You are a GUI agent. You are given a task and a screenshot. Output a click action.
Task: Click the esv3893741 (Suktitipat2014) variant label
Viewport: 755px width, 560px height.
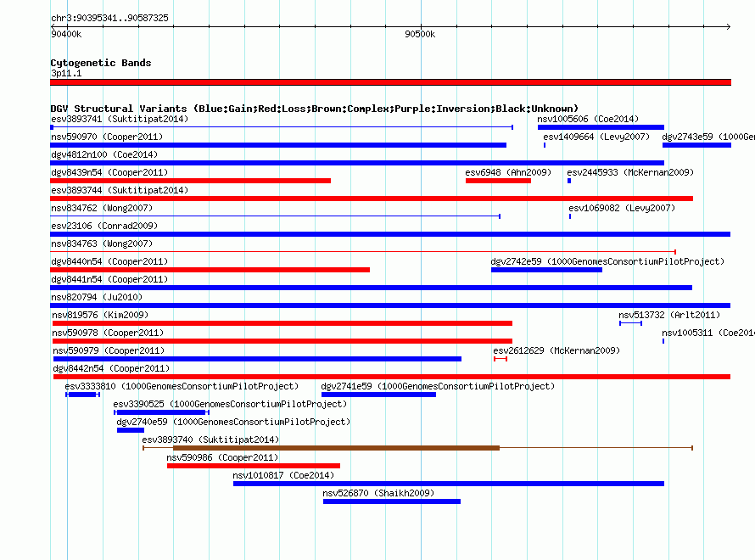tap(120, 119)
